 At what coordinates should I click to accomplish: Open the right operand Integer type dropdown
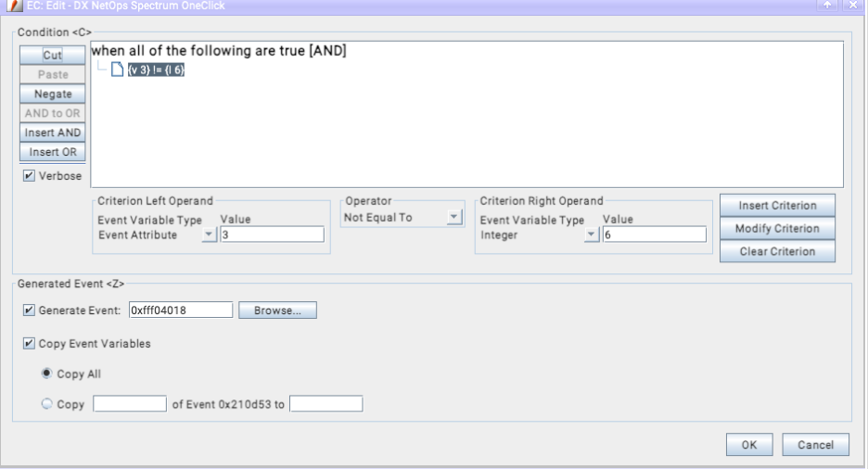click(x=591, y=235)
